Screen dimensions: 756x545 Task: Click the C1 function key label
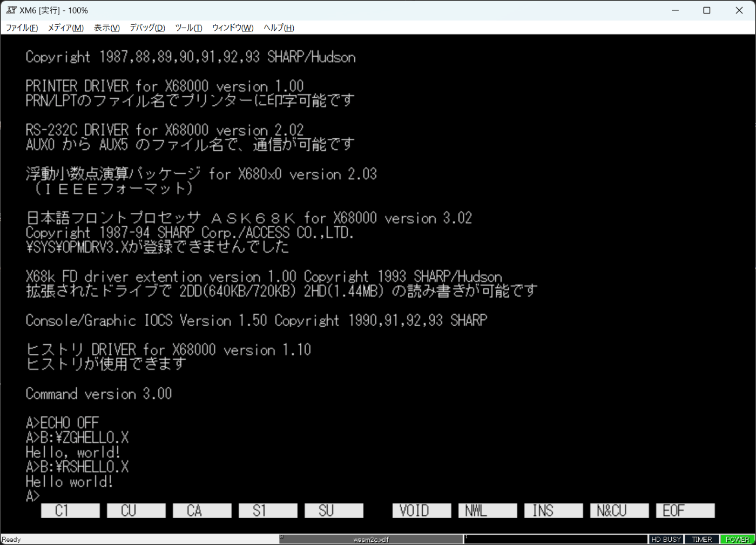[x=70, y=510]
